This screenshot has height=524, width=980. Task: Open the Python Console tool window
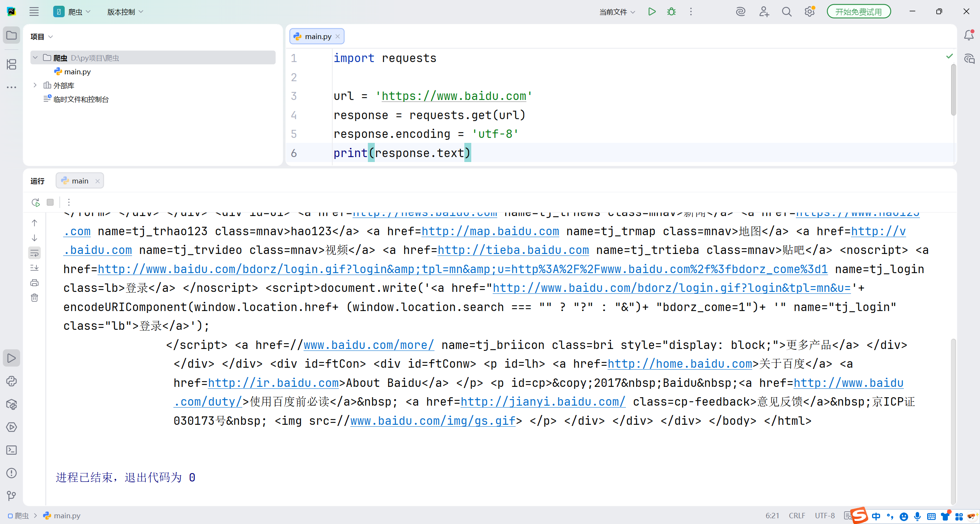11,381
